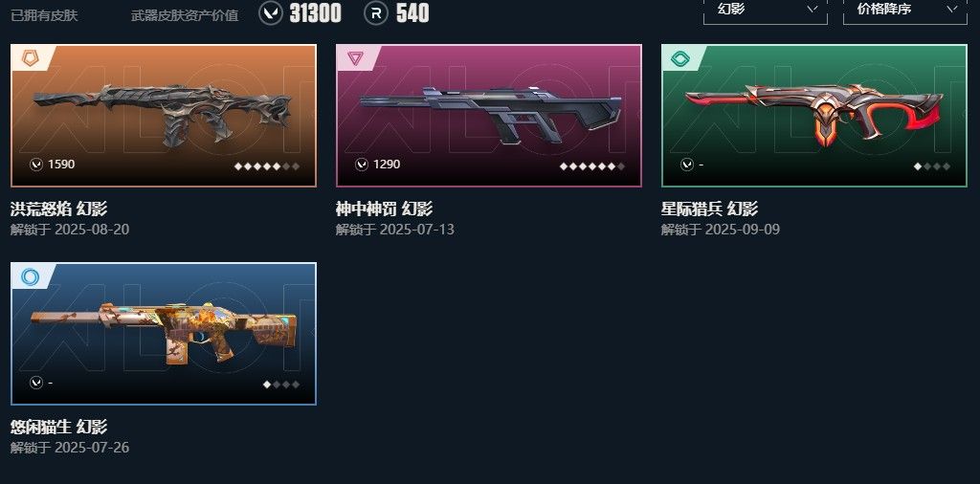The height and width of the screenshot is (484, 980).
Task: Select the 悠闲猫生 幻影 skin thumbnail
Action: click(164, 334)
